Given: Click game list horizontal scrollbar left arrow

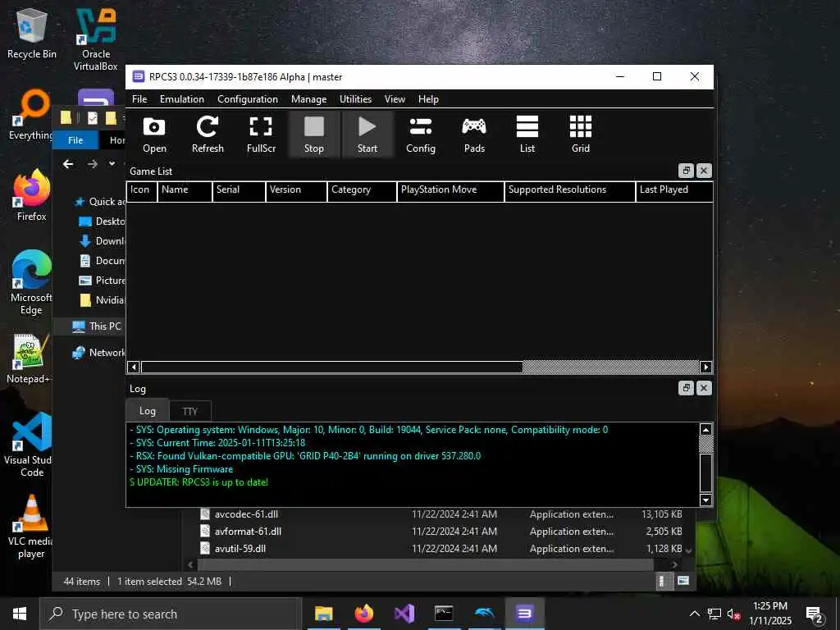Looking at the screenshot, I should pos(134,367).
